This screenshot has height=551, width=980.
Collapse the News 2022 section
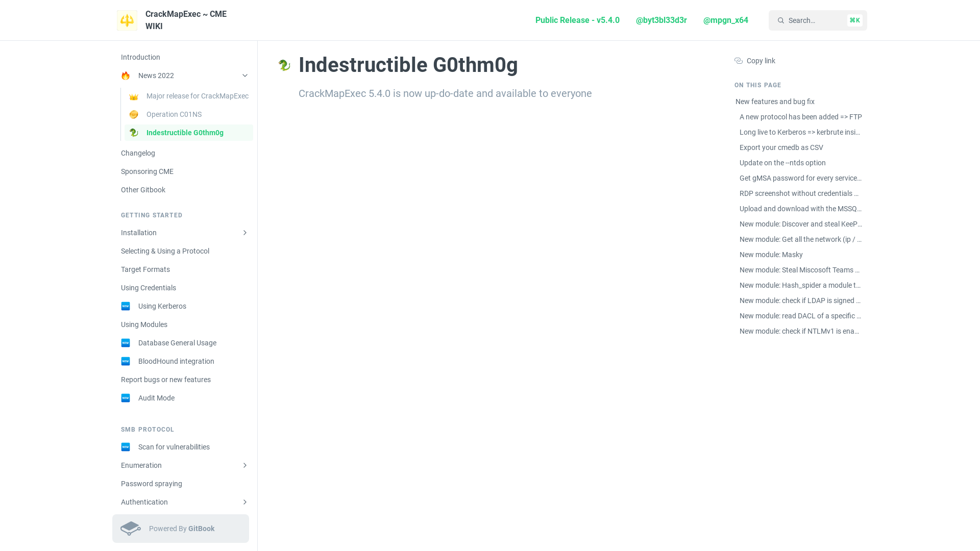[245, 76]
